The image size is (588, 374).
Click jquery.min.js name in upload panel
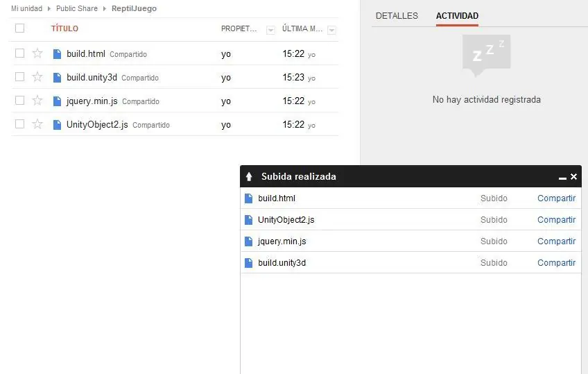(x=282, y=241)
